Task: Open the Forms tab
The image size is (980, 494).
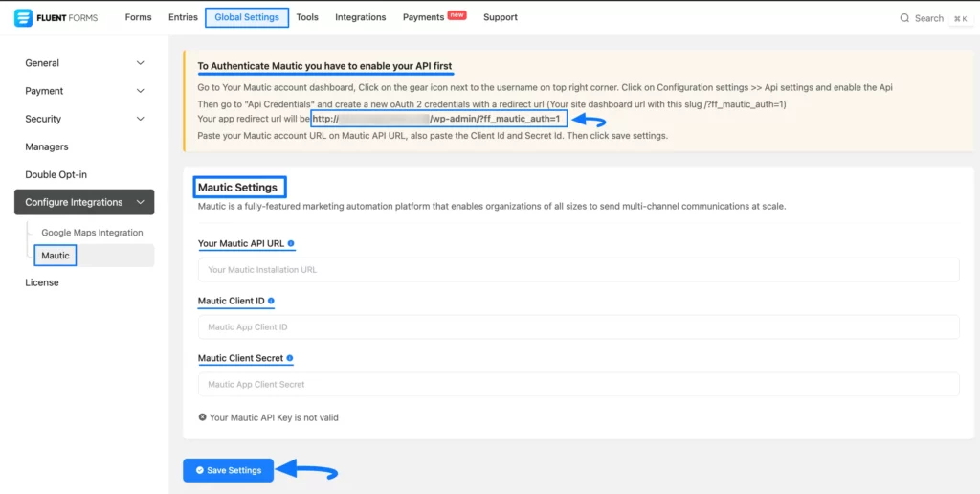Action: click(x=138, y=17)
